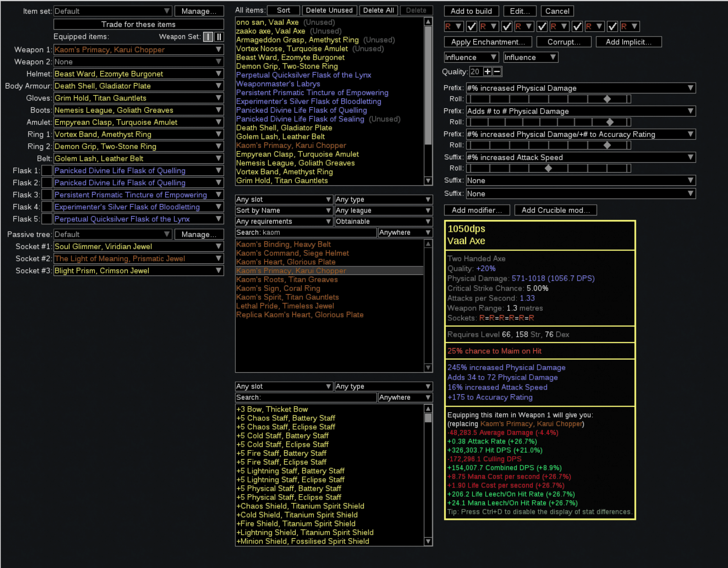The height and width of the screenshot is (568, 728).
Task: Adjust Roll slider under Physical Damage/Accuracy Rating prefix
Action: point(549,145)
